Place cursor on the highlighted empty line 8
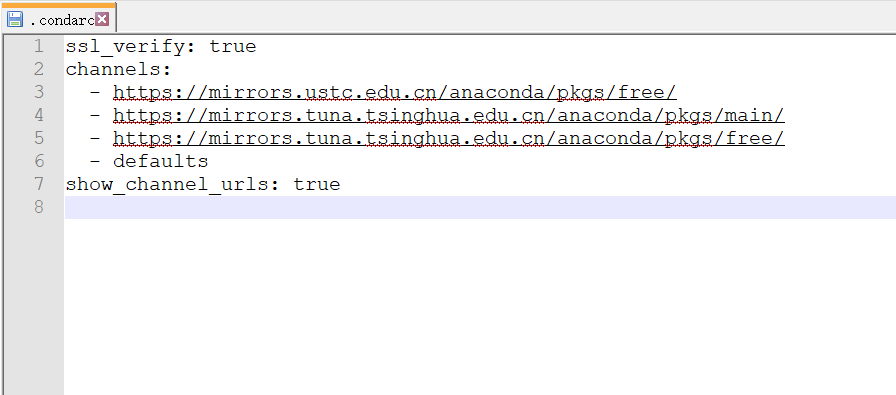896x395 pixels. [x=480, y=207]
